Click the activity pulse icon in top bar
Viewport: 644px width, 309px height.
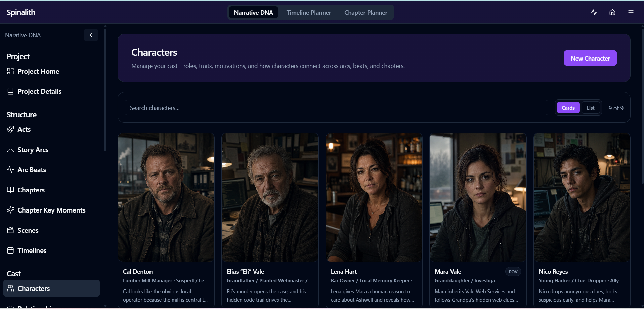tap(594, 12)
